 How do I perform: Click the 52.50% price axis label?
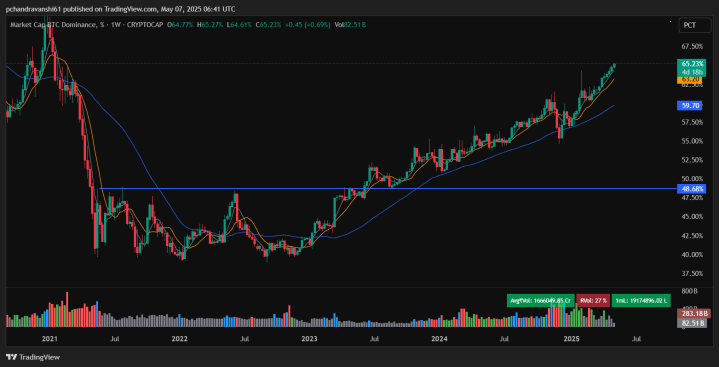click(692, 160)
